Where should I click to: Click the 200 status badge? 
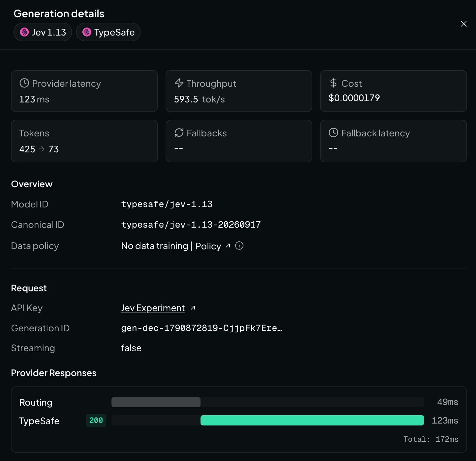pos(96,420)
